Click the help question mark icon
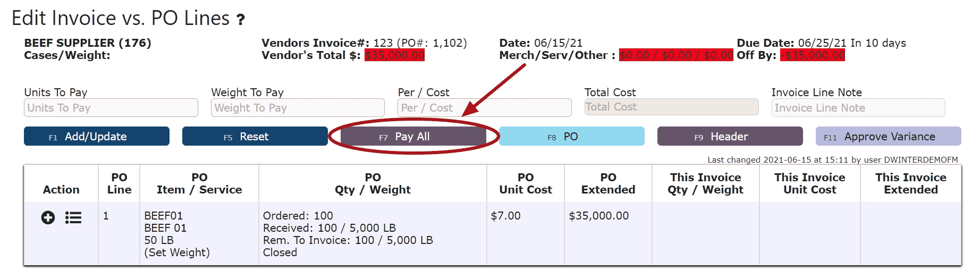980x278 pixels. (241, 20)
